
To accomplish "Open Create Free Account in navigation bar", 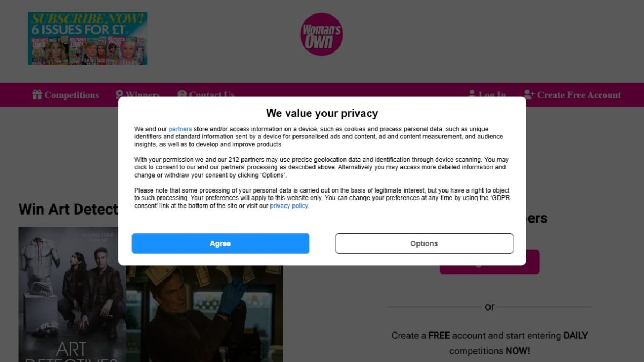I will click(573, 95).
